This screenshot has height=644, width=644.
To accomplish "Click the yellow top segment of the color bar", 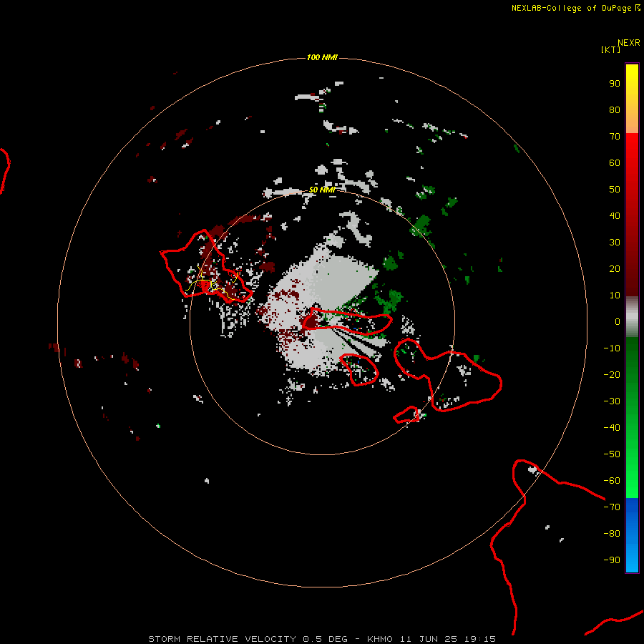I will pyautogui.click(x=632, y=99).
